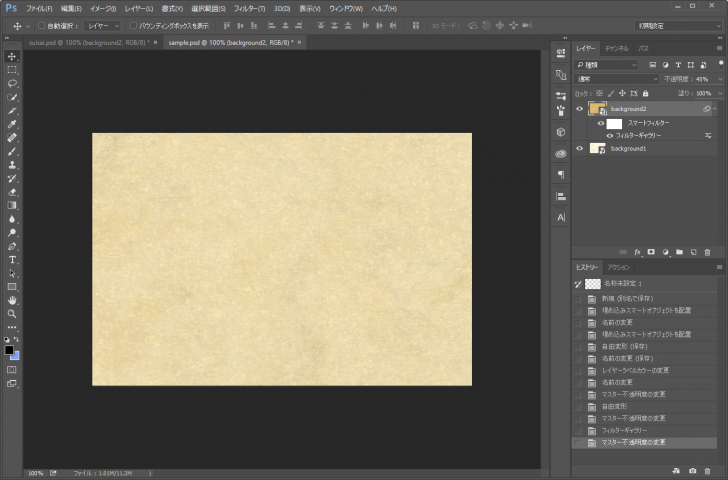Enable the 自動選択 checkbox

point(41,26)
